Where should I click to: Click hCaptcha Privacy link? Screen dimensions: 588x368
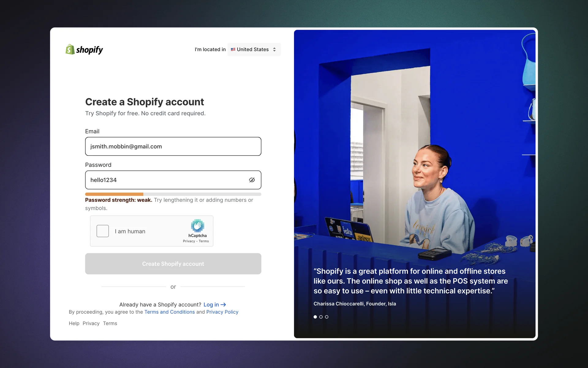pos(189,241)
